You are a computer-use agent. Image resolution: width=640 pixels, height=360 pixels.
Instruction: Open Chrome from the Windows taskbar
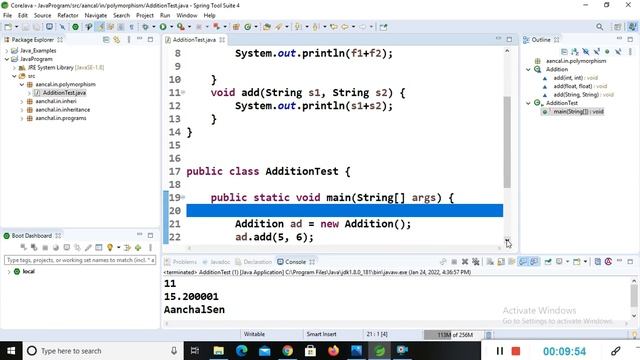point(287,351)
